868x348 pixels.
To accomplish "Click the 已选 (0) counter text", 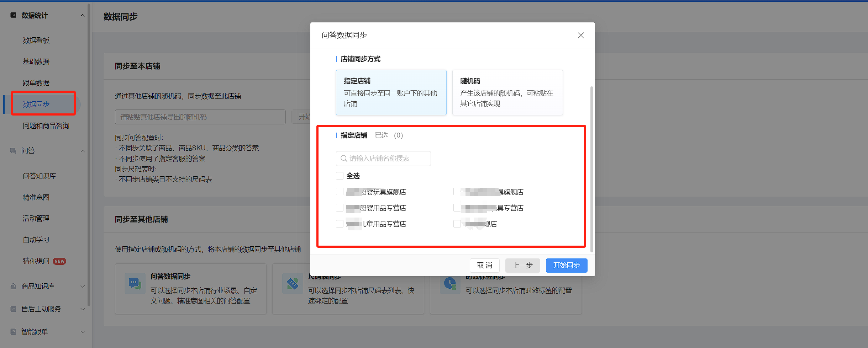I will tap(389, 135).
